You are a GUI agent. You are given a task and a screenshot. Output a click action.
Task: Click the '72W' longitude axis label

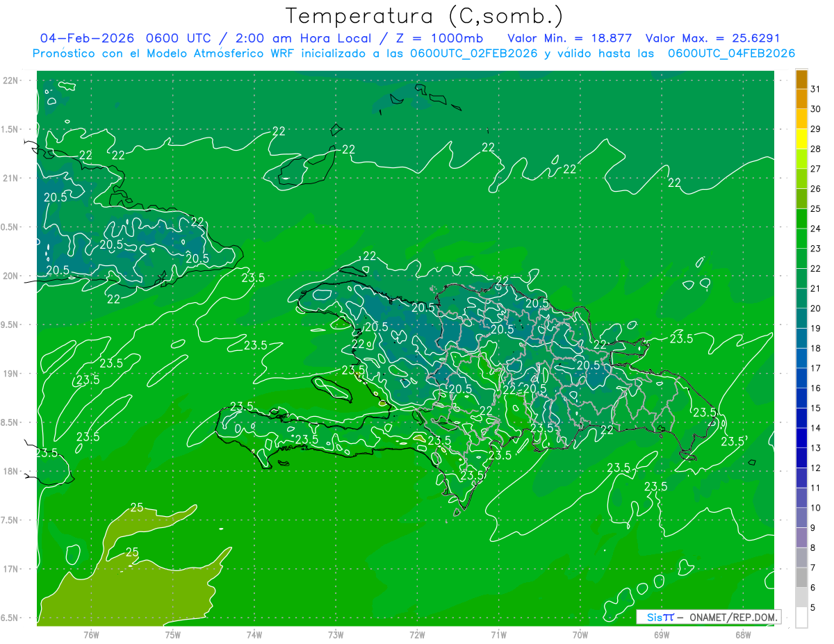coord(417,635)
